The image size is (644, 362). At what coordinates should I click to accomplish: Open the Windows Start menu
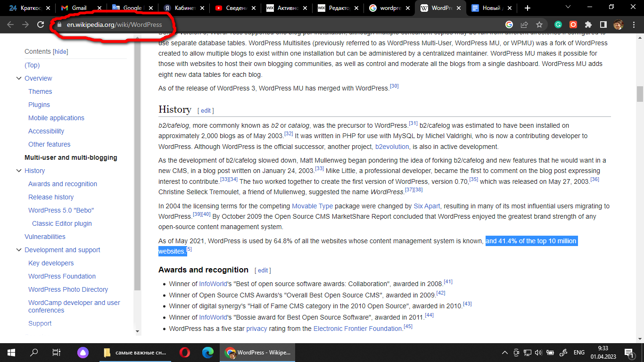tap(11, 352)
